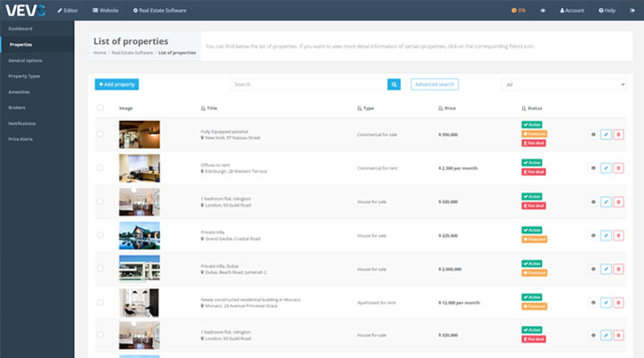Delete Private Villa, Dubai trash icon
644x358 pixels.
[x=619, y=269]
